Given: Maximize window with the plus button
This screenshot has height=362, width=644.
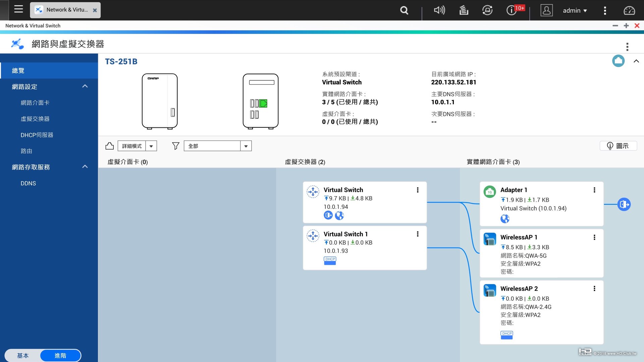Looking at the screenshot, I should [626, 25].
